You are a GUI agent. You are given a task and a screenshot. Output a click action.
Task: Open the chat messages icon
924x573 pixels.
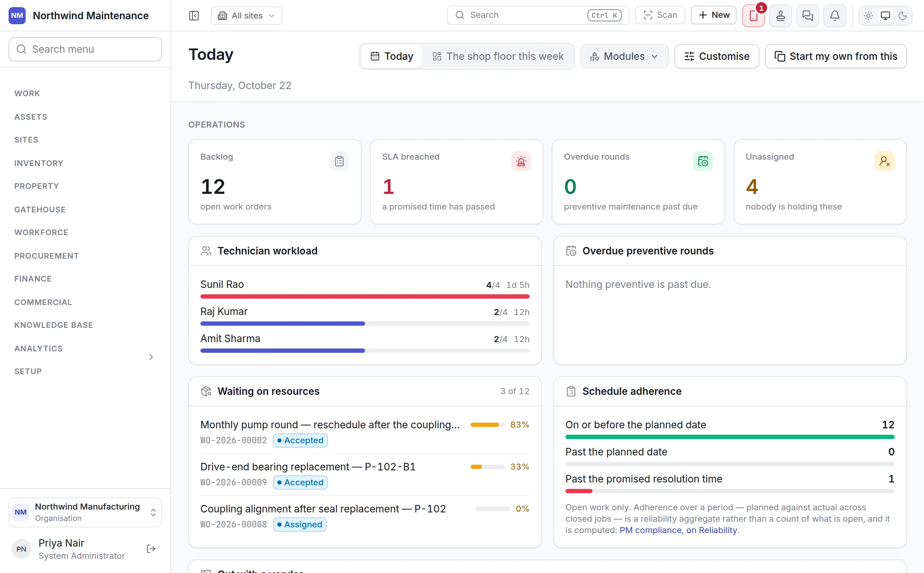tap(807, 16)
